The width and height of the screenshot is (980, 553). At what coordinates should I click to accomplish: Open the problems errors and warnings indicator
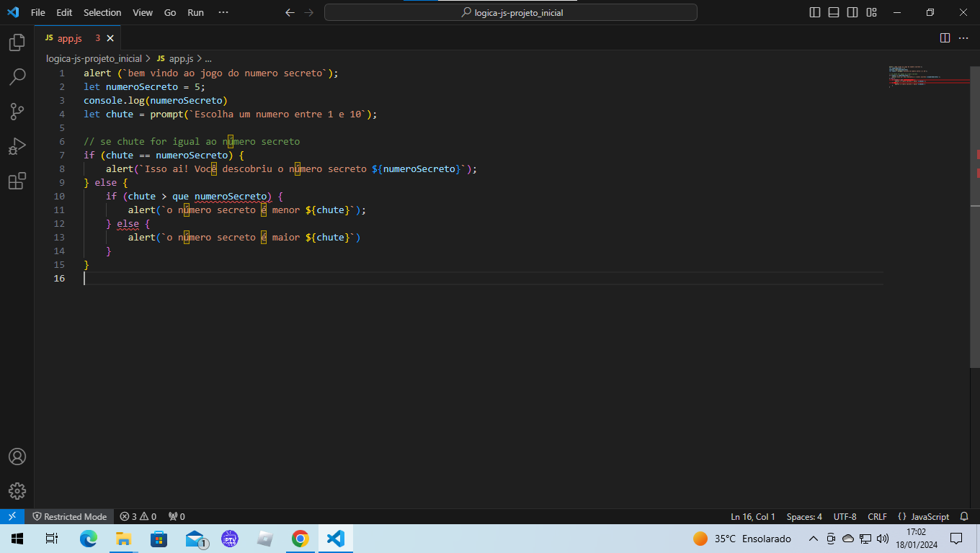(138, 516)
